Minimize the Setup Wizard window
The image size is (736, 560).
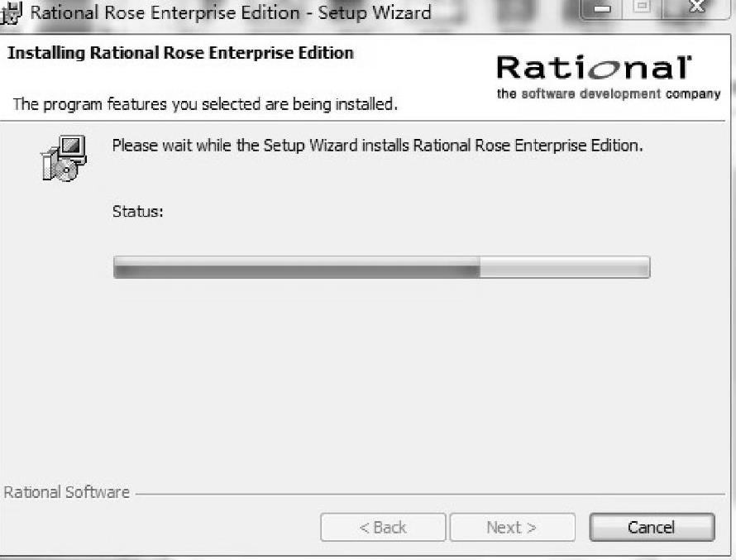click(602, 9)
